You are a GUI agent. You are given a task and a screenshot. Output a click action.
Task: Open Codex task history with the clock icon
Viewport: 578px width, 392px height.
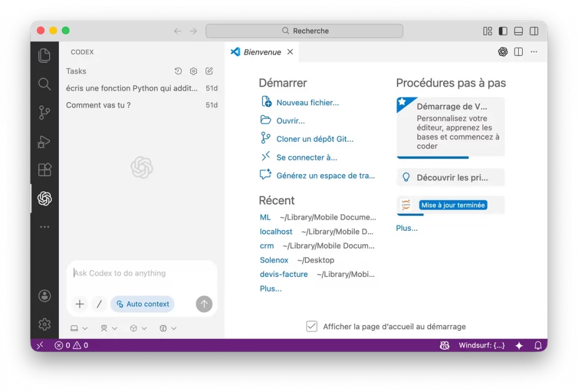pos(178,71)
